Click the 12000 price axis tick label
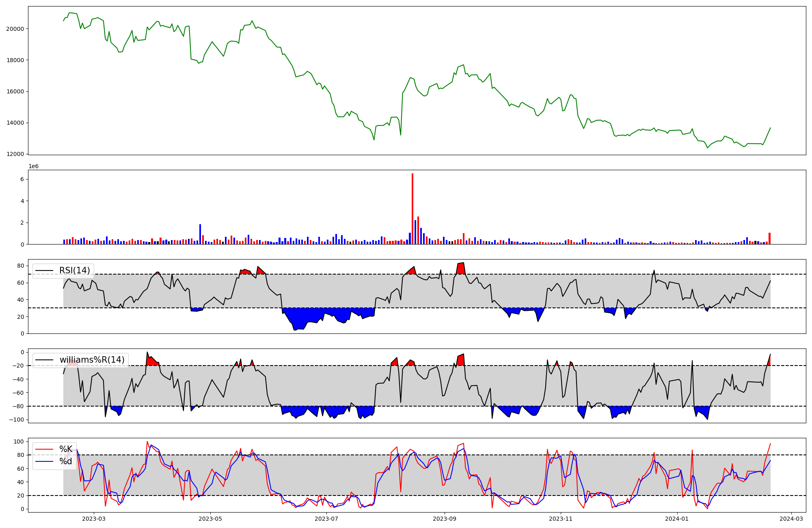The image size is (812, 528). click(15, 154)
